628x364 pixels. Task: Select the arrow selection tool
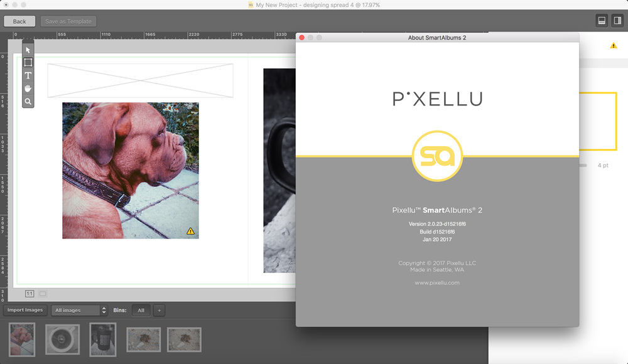pyautogui.click(x=28, y=50)
